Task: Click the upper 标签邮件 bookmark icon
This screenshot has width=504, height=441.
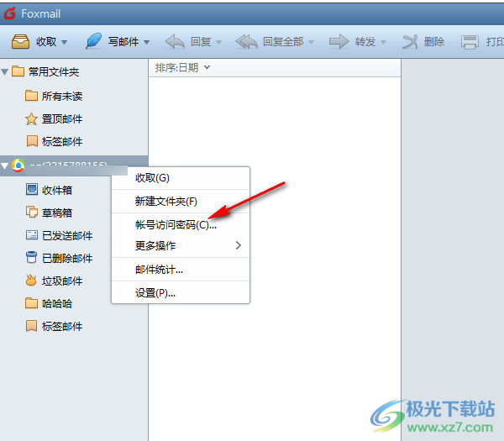Action: click(32, 141)
